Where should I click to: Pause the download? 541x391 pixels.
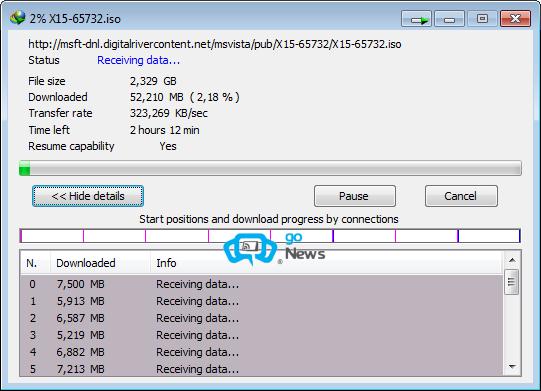coord(355,196)
